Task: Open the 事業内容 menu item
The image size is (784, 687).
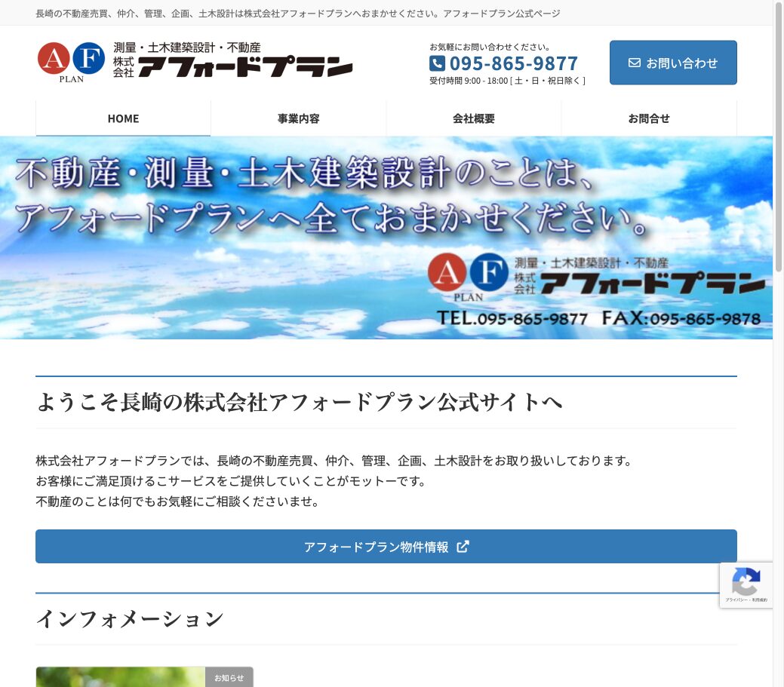Action: [299, 118]
